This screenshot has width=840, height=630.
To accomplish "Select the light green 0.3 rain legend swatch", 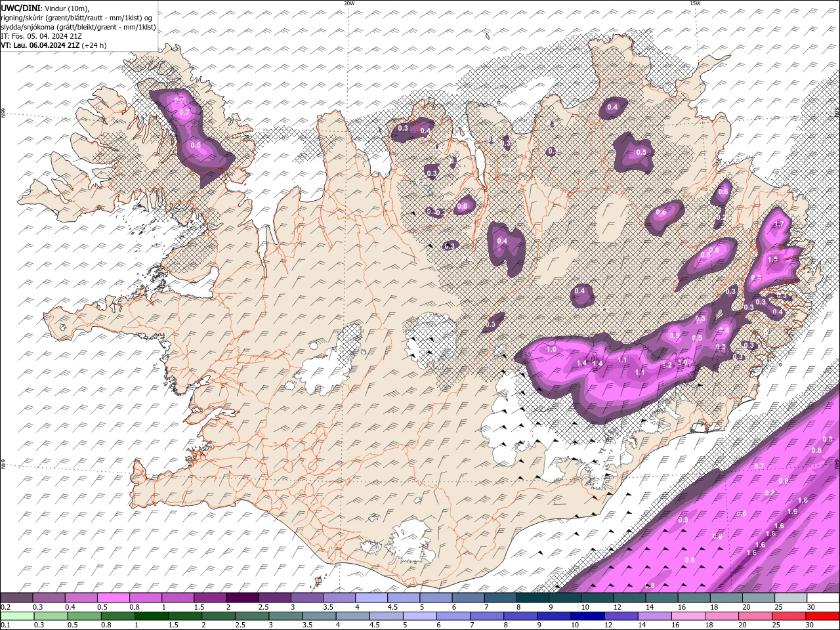I will coord(51,616).
